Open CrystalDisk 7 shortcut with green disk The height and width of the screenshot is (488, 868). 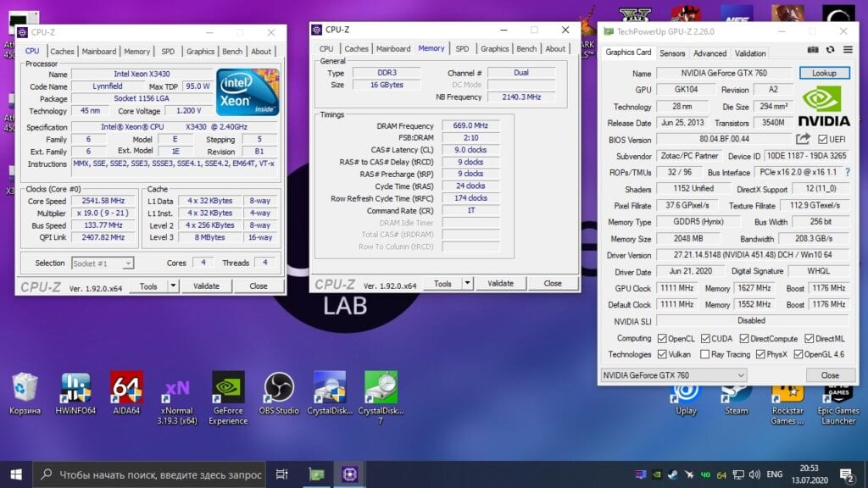coord(381,398)
